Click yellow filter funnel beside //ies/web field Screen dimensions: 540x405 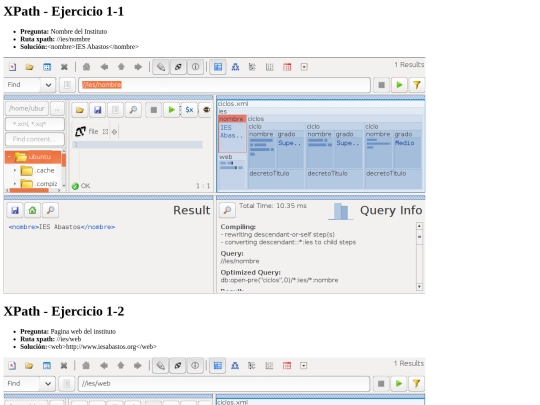pyautogui.click(x=416, y=383)
